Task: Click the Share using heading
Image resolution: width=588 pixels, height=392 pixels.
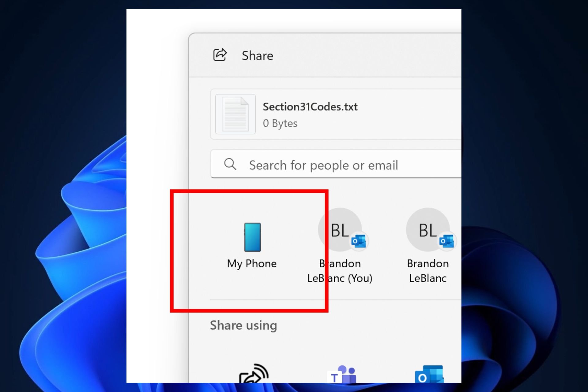Action: tap(243, 325)
